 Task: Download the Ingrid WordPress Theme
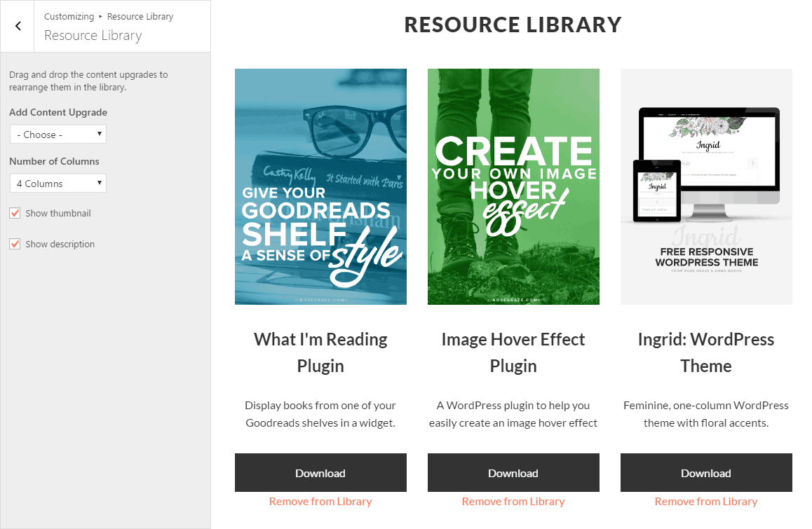(x=706, y=472)
